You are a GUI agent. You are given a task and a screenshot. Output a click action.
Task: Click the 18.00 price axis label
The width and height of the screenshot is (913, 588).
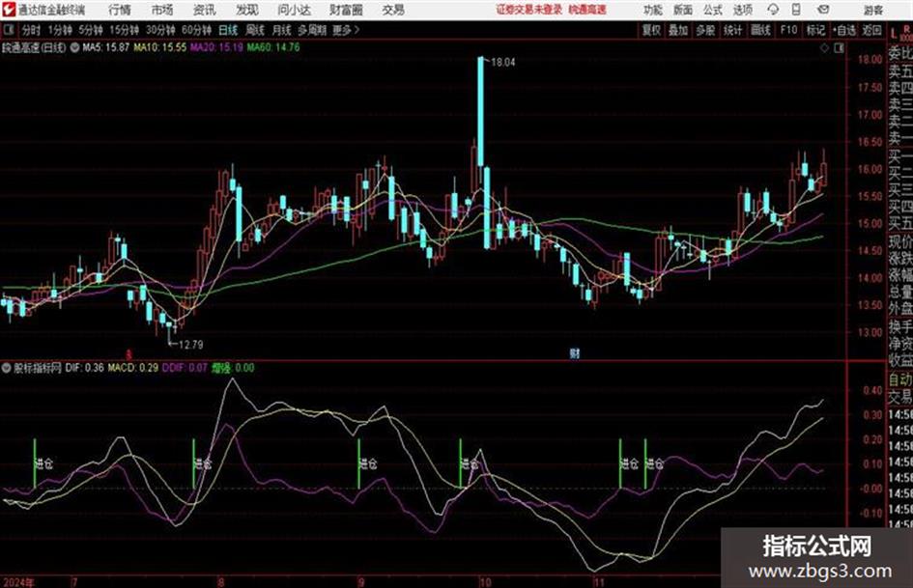(870, 60)
